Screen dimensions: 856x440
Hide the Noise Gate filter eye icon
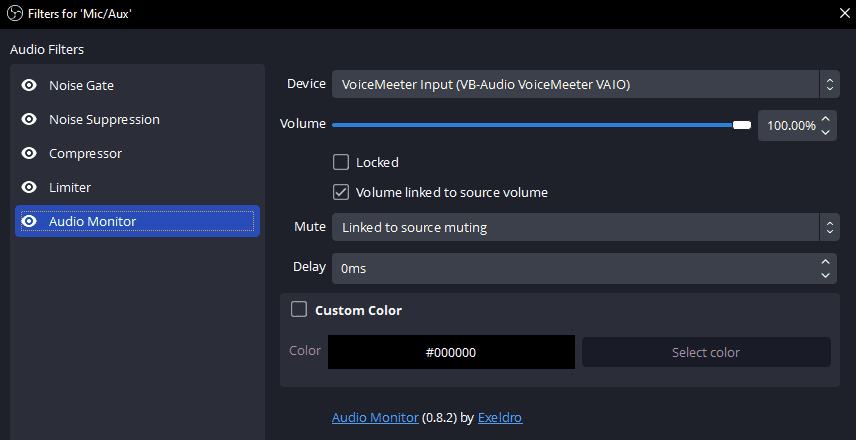pyautogui.click(x=29, y=86)
